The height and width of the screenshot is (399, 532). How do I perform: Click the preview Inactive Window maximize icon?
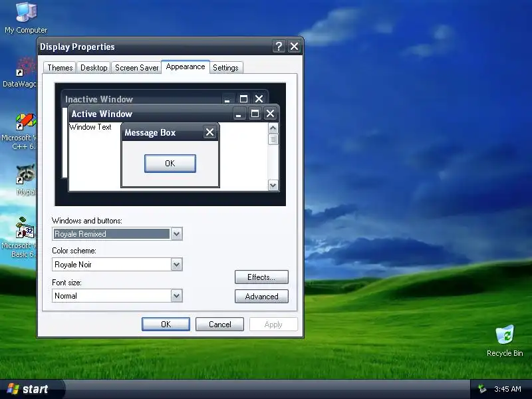(x=243, y=98)
